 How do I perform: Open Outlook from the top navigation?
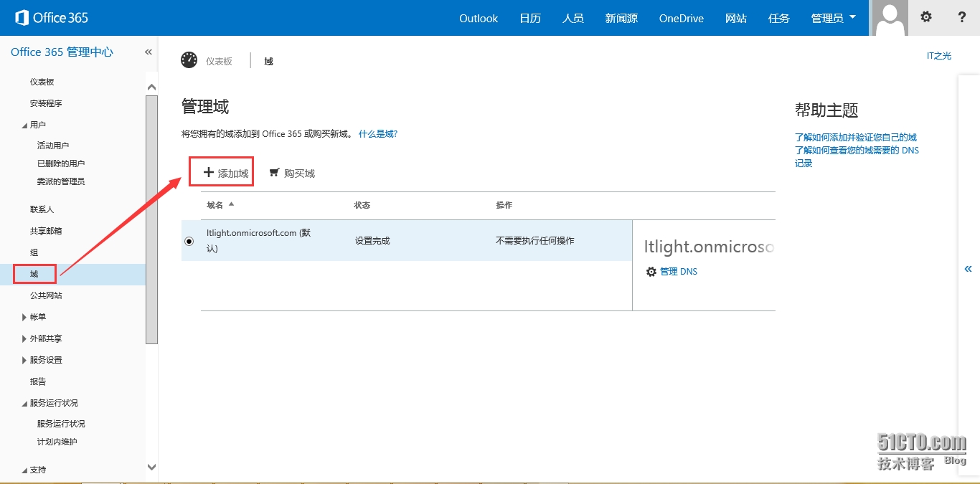479,18
